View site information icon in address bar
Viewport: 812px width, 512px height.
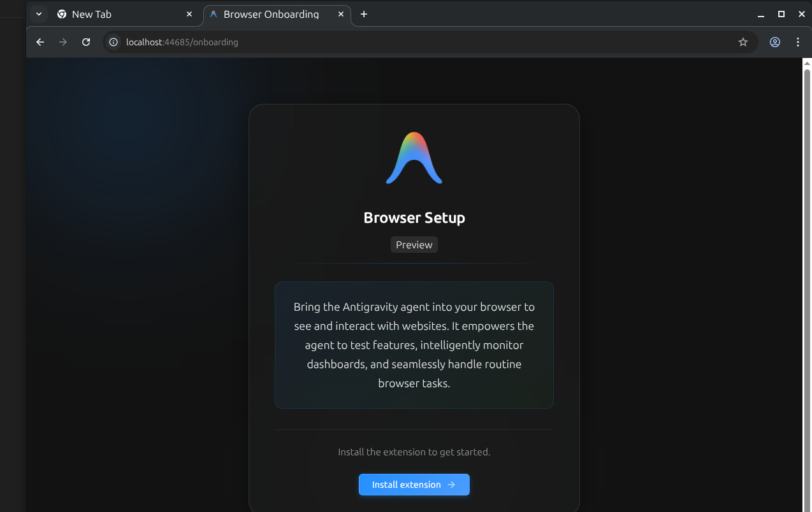click(113, 42)
